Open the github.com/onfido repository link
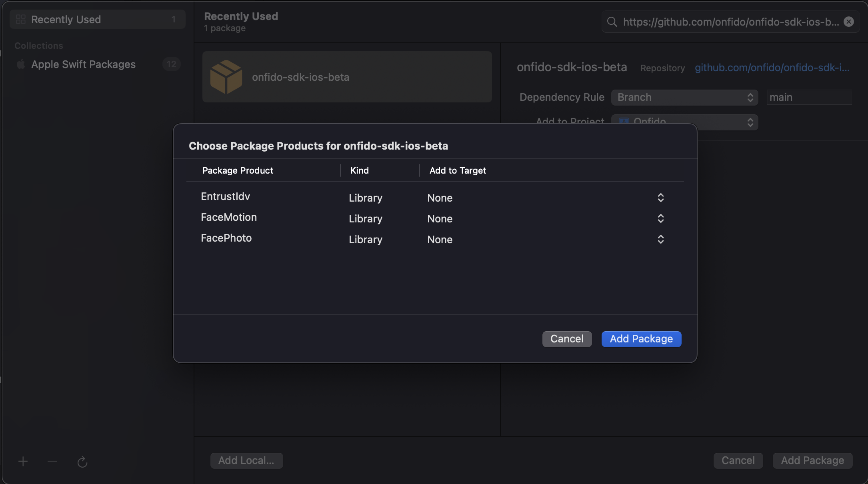Image resolution: width=868 pixels, height=484 pixels. pos(772,68)
